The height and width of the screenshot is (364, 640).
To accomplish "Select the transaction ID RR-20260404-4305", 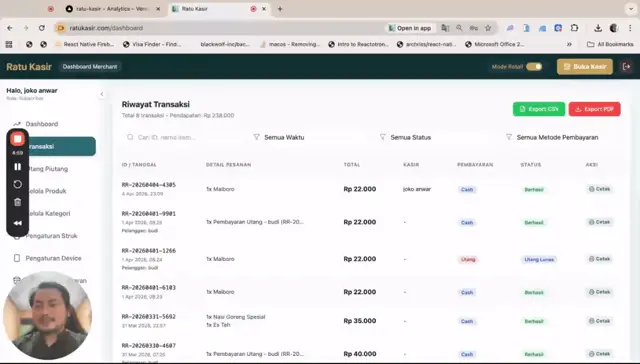I will point(149,184).
